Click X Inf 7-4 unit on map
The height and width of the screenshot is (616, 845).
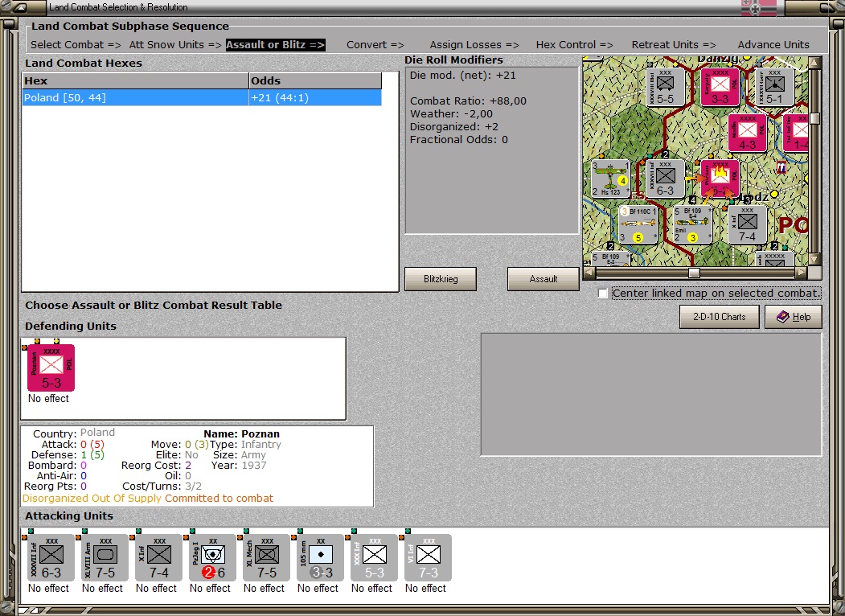[747, 224]
